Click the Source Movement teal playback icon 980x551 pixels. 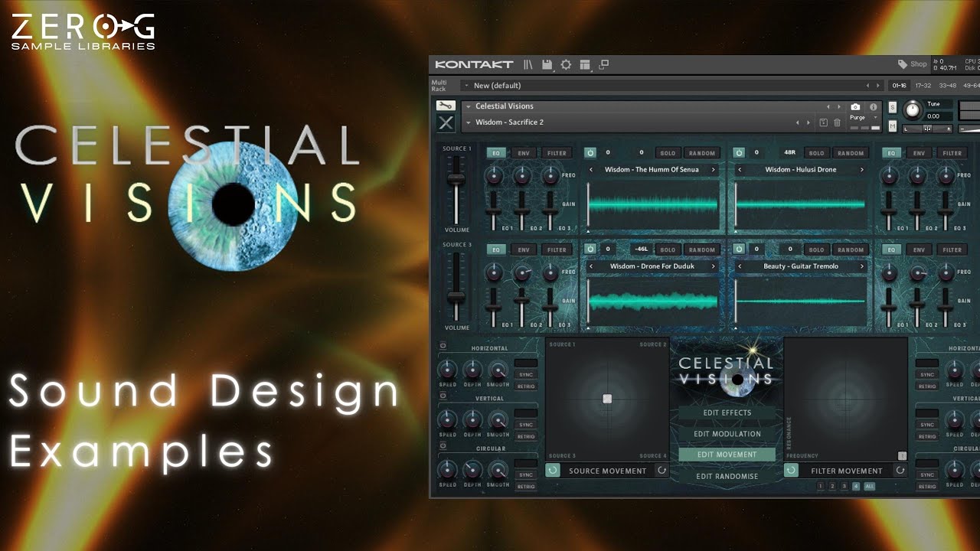pos(553,471)
